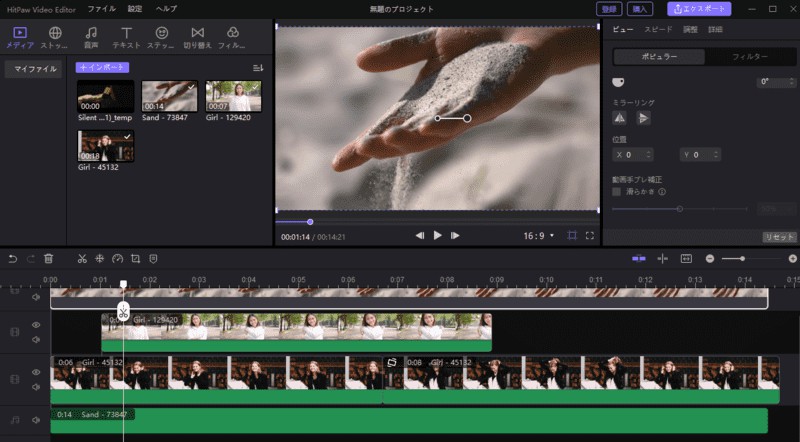Image resolution: width=800 pixels, height=442 pixels.
Task: Open the speed gauge tool
Action: tap(117, 259)
